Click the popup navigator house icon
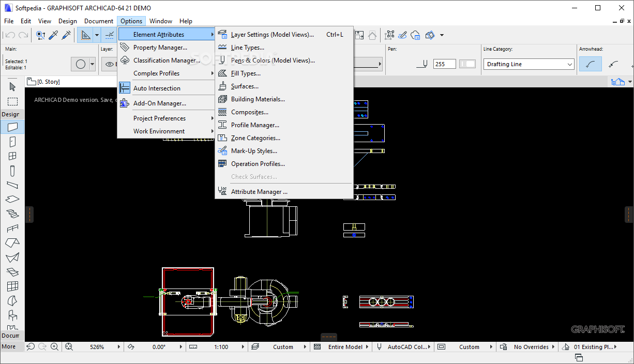The height and width of the screenshot is (364, 634). click(x=617, y=82)
